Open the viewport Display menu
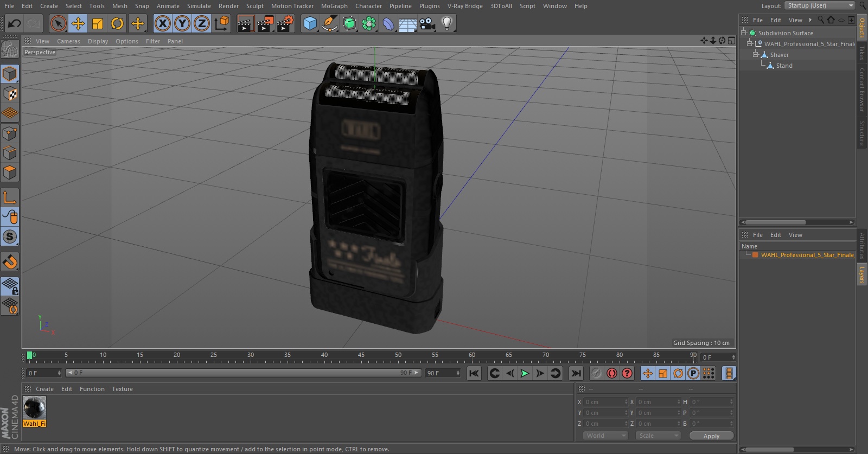This screenshot has width=868, height=454. (x=98, y=41)
